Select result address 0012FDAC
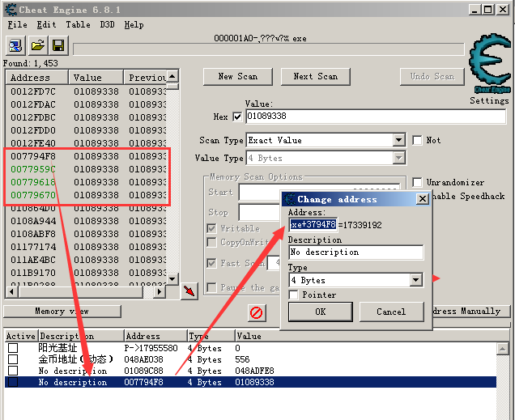Screen dimensions: 515x420 (33, 104)
